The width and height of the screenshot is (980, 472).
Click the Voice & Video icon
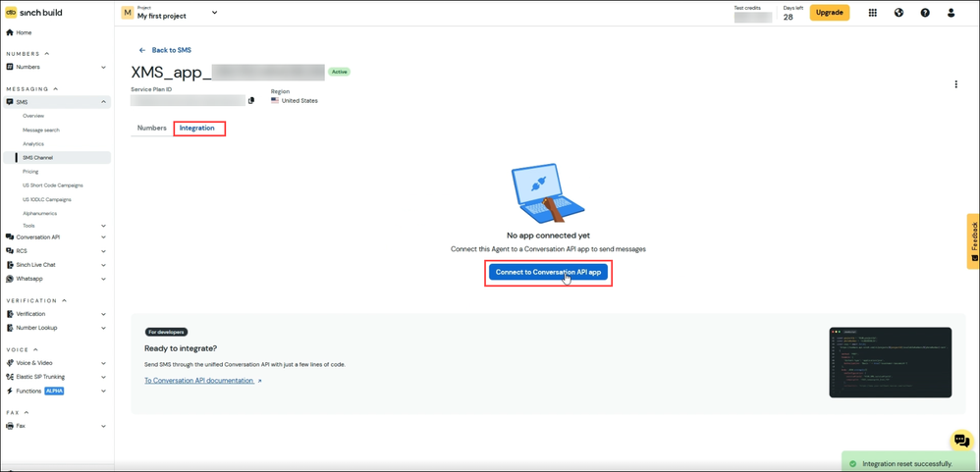(10, 363)
